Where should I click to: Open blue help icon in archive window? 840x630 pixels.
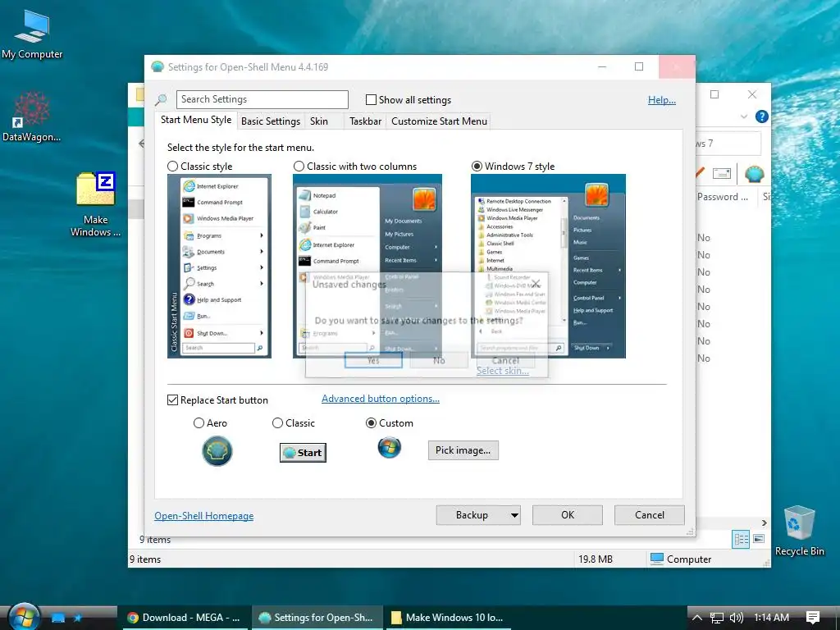click(761, 116)
